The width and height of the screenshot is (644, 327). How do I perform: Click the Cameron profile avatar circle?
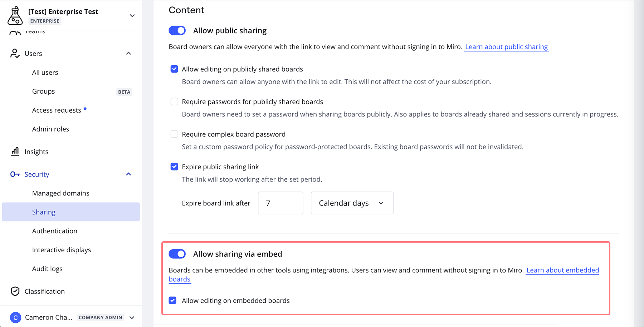click(15, 317)
